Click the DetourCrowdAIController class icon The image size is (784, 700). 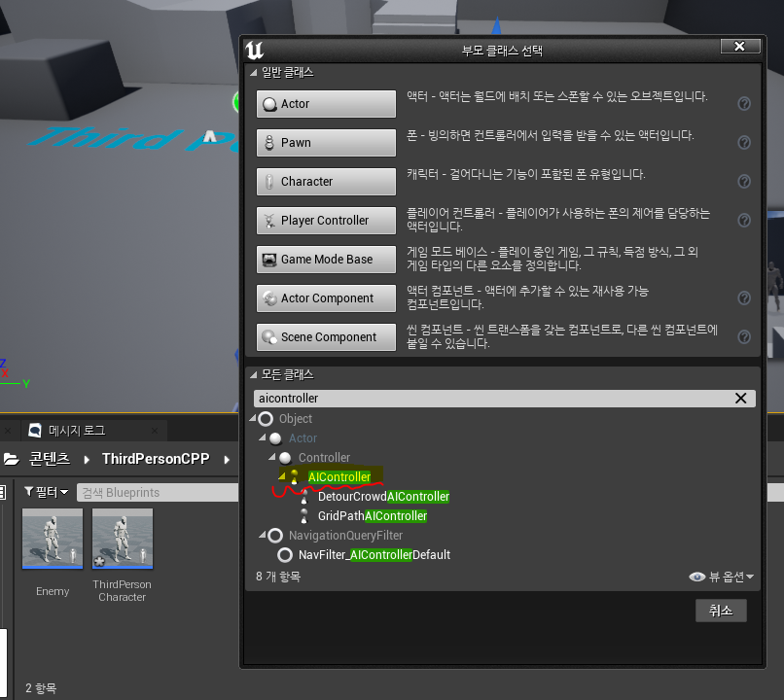pos(304,497)
